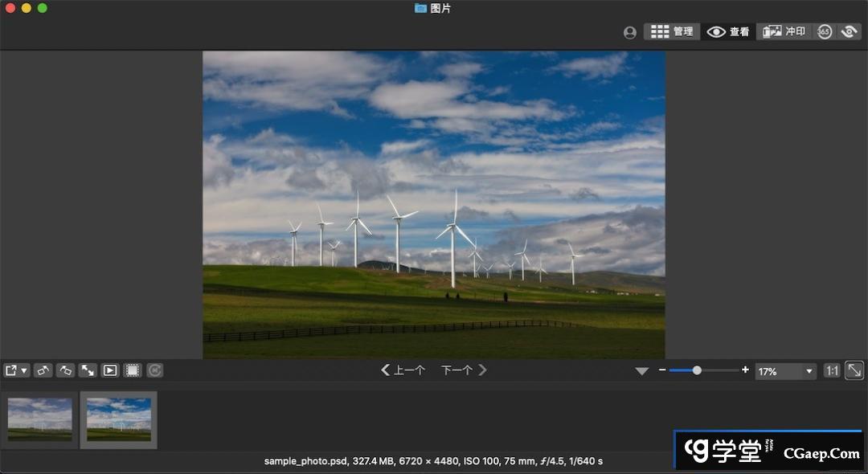868x474 pixels.
Task: Open the 365 mode icon
Action: pos(825,31)
